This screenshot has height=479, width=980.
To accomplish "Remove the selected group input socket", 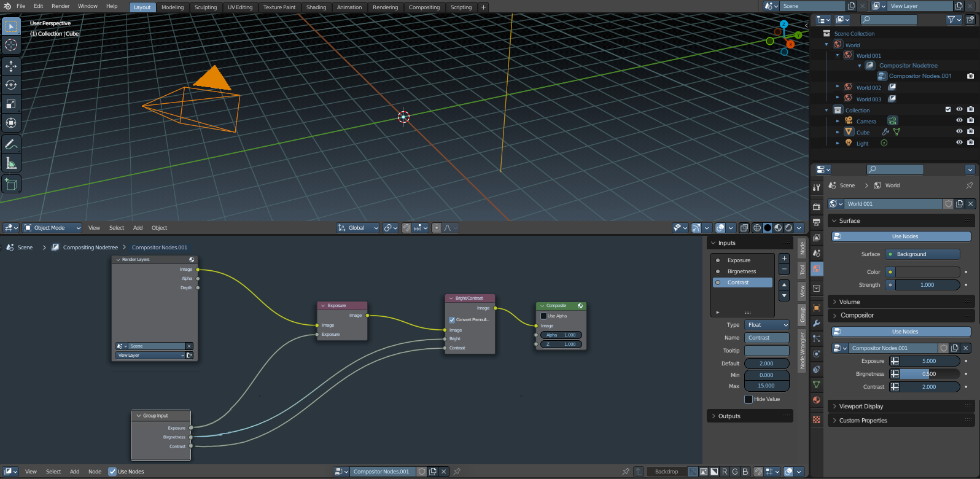I will pos(784,270).
